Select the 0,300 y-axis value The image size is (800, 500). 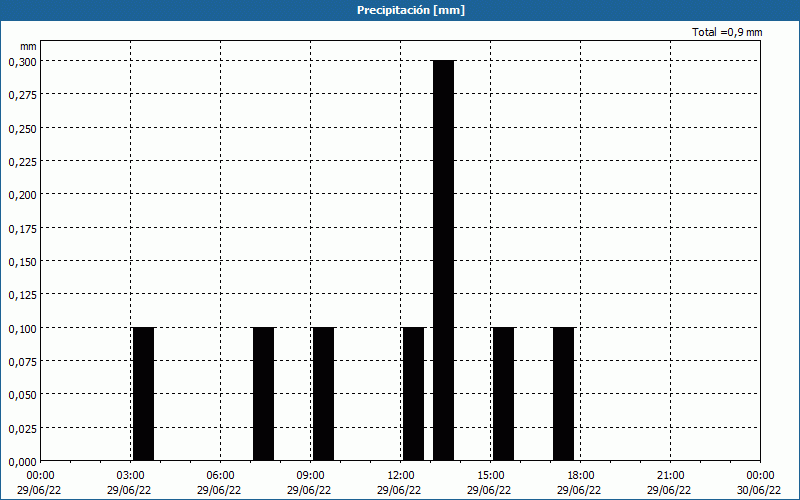click(x=22, y=62)
